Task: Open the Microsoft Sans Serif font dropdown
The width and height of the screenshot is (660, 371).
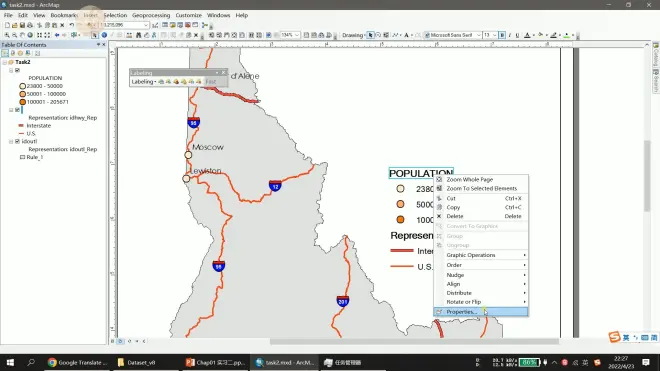Action: click(478, 35)
